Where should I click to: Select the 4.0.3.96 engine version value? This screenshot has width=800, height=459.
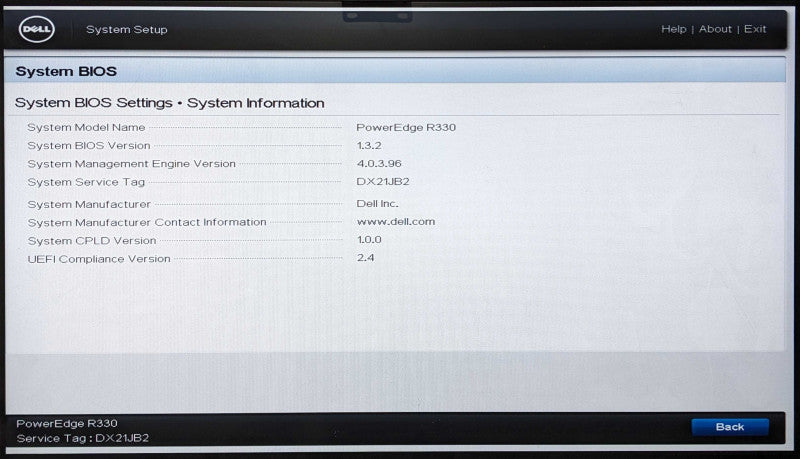(x=379, y=164)
